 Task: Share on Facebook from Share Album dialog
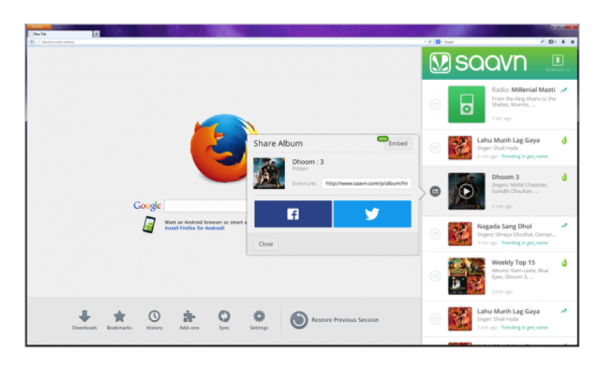tap(293, 214)
